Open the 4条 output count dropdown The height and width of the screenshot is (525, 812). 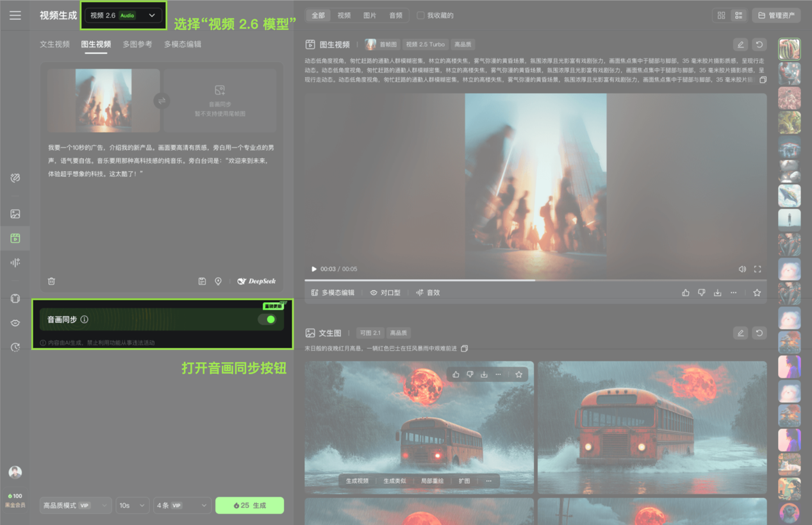[181, 505]
